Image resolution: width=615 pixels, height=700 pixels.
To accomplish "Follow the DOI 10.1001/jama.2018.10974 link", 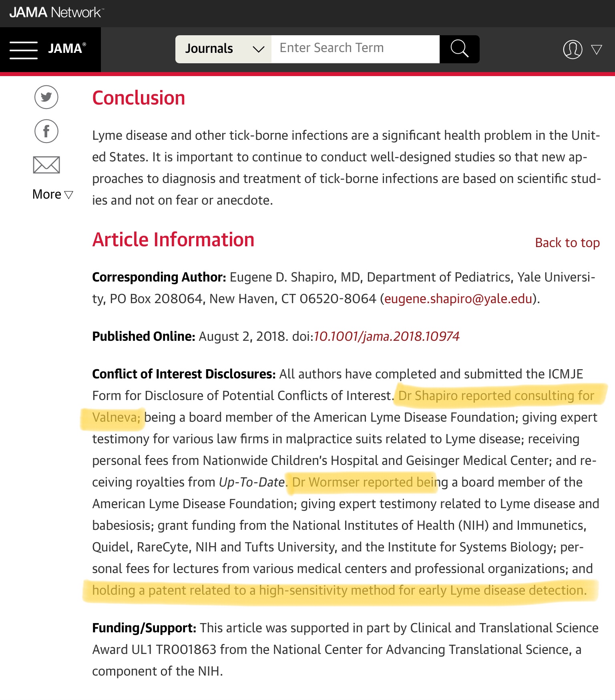I will 386,336.
